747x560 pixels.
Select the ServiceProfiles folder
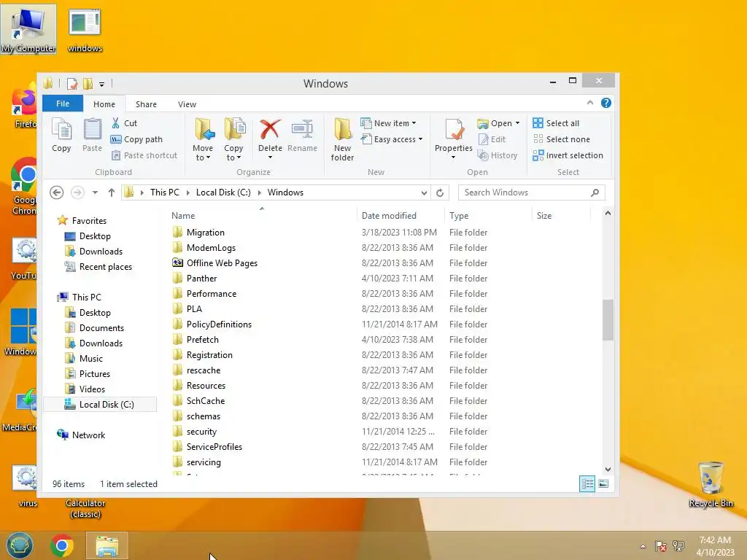coord(207,447)
